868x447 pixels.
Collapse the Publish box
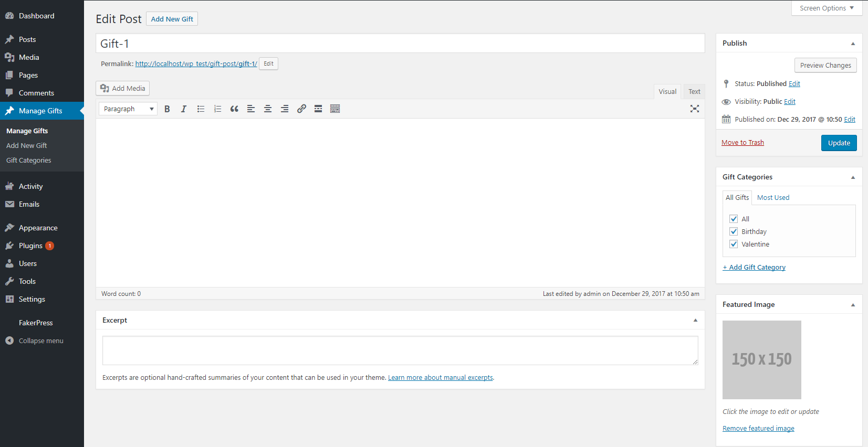pyautogui.click(x=853, y=44)
